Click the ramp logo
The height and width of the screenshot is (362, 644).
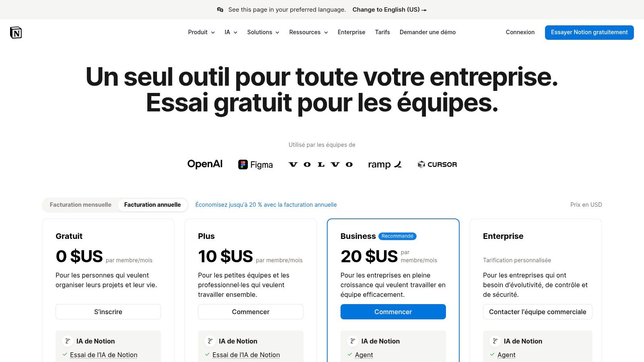click(x=385, y=165)
